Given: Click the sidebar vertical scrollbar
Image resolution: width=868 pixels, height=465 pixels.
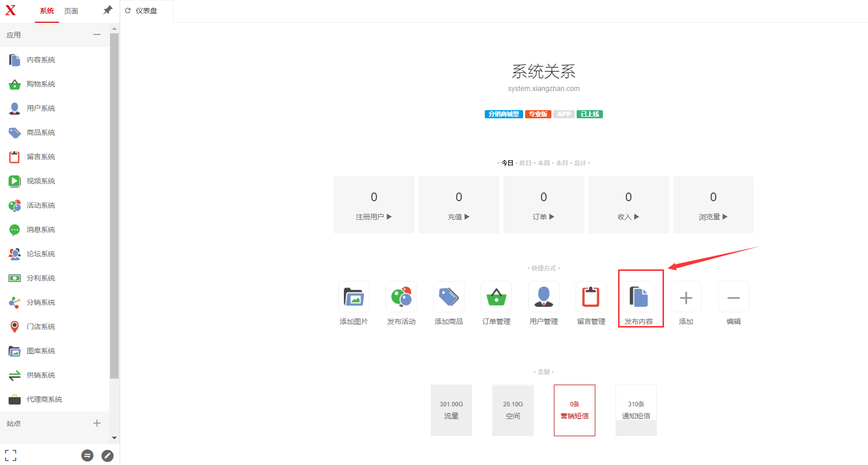Looking at the screenshot, I should [115, 202].
